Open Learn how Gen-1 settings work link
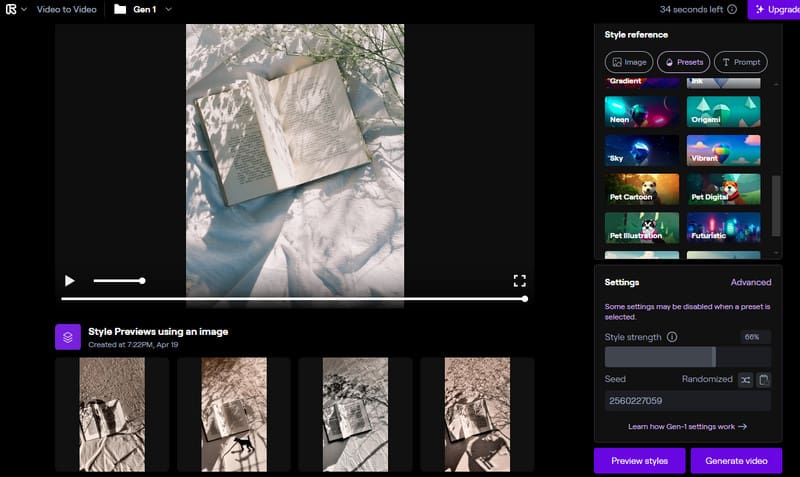The height and width of the screenshot is (477, 800). 687,426
